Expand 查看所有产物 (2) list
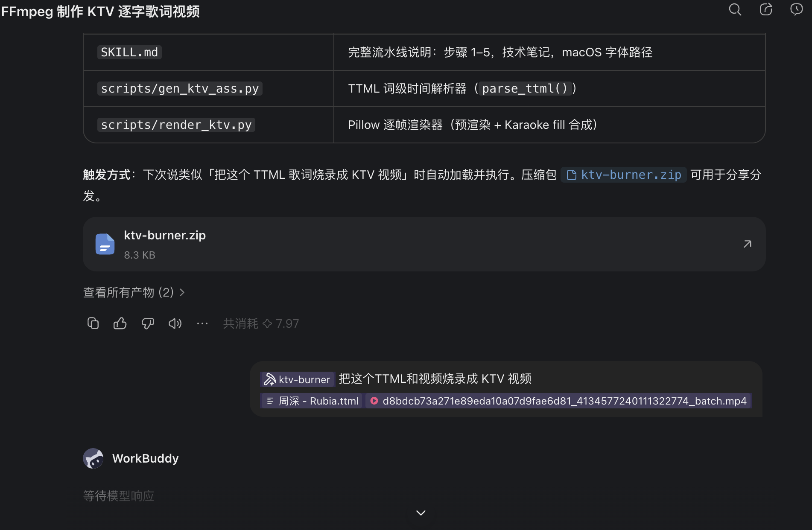 [x=134, y=292]
